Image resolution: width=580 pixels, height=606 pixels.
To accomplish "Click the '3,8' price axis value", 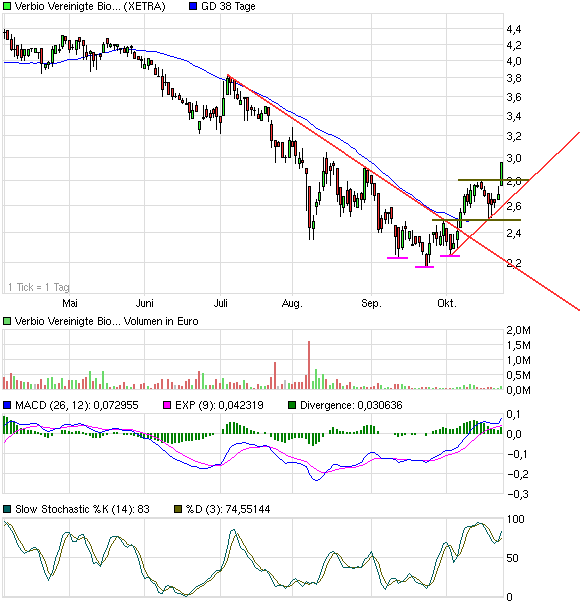I will [514, 78].
